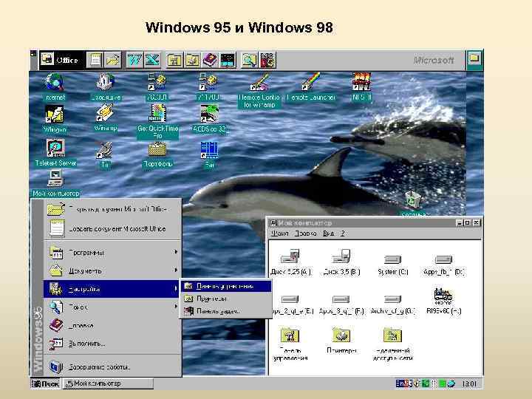Select the Портфель briefcase icon
Screen dimensions: 532x399
coord(158,154)
